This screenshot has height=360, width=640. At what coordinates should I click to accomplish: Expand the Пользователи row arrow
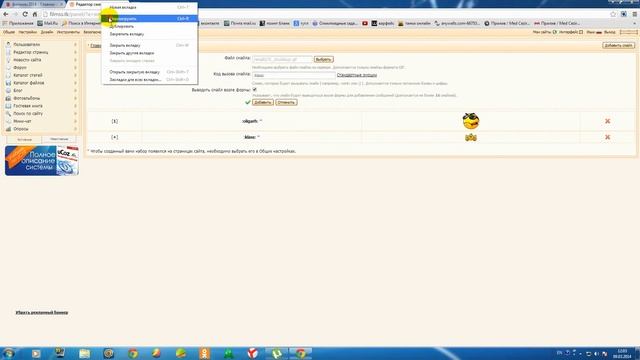[76, 44]
